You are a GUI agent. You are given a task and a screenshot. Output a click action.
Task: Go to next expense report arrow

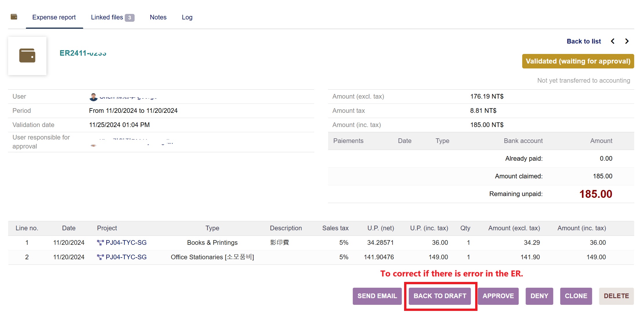[627, 41]
